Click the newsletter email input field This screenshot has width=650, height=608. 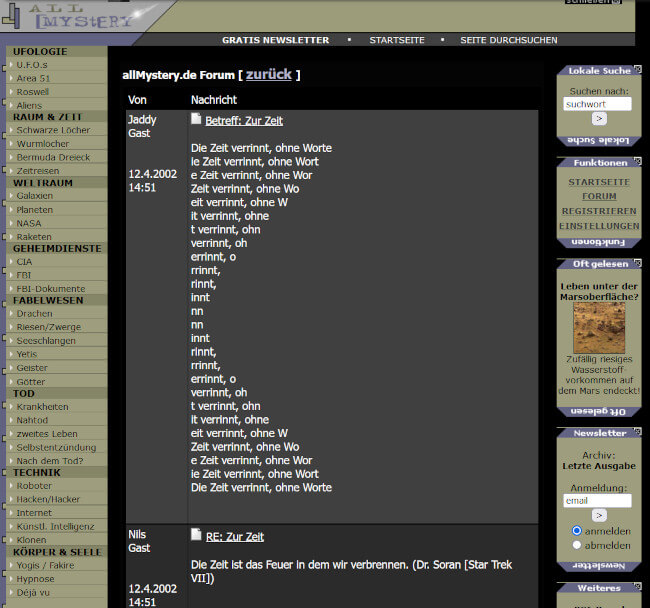598,500
